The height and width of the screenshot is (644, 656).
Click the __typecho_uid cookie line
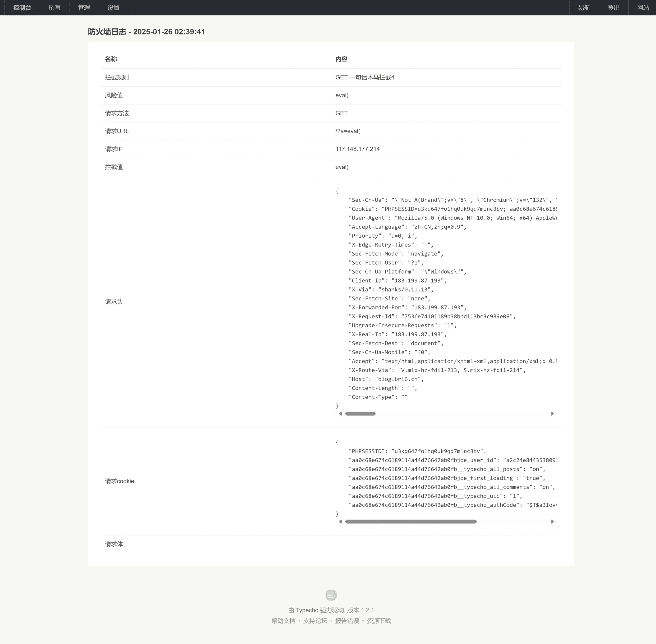coord(435,496)
